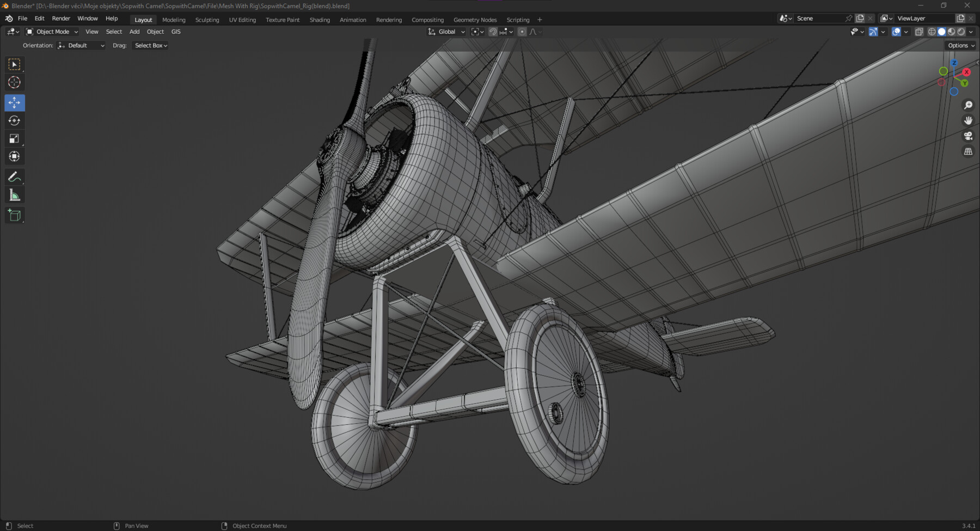Switch to the Shading workspace tab
This screenshot has width=980, height=531.
[x=320, y=20]
